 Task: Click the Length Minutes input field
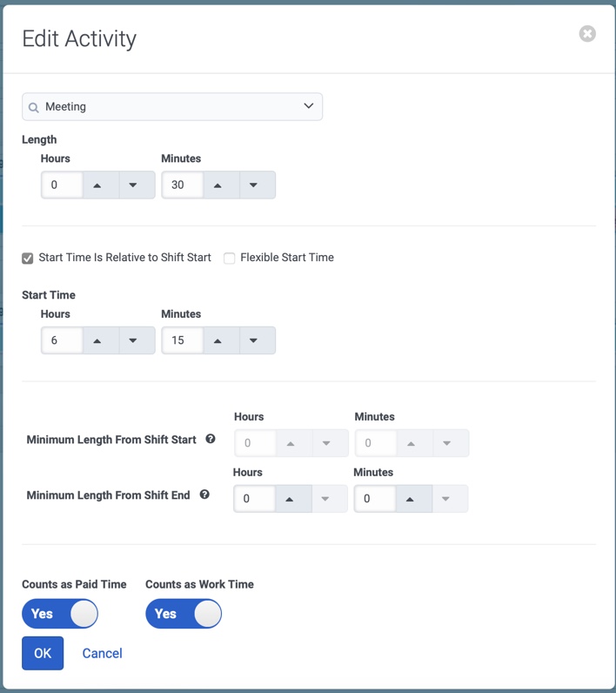(x=183, y=185)
